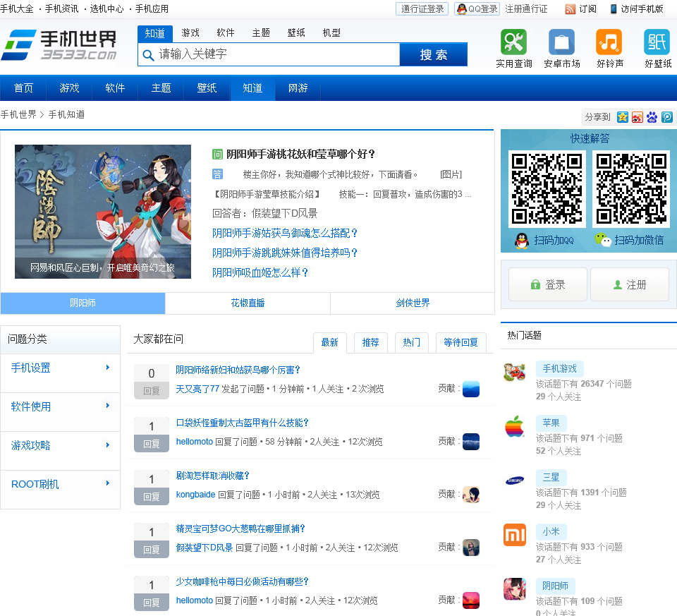Share to Sina Weibo icon
This screenshot has height=616, width=677.
638,117
